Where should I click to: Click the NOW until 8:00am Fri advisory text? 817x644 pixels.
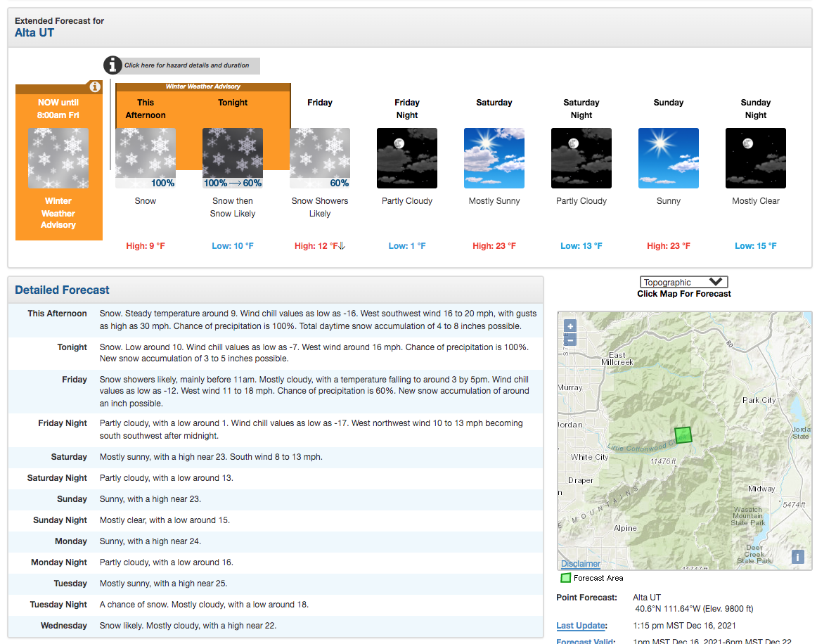pyautogui.click(x=58, y=109)
